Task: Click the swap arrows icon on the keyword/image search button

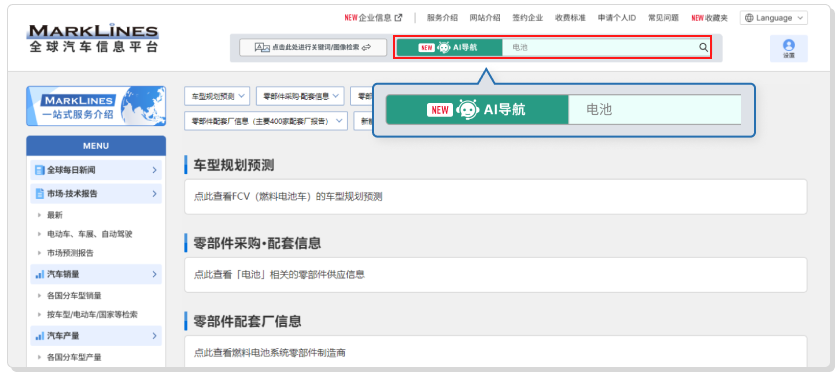Action: 366,47
